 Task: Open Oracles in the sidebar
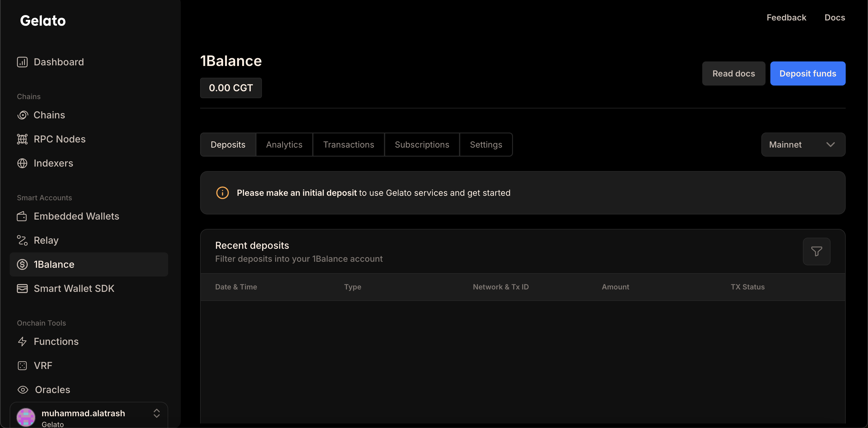[x=89, y=390]
